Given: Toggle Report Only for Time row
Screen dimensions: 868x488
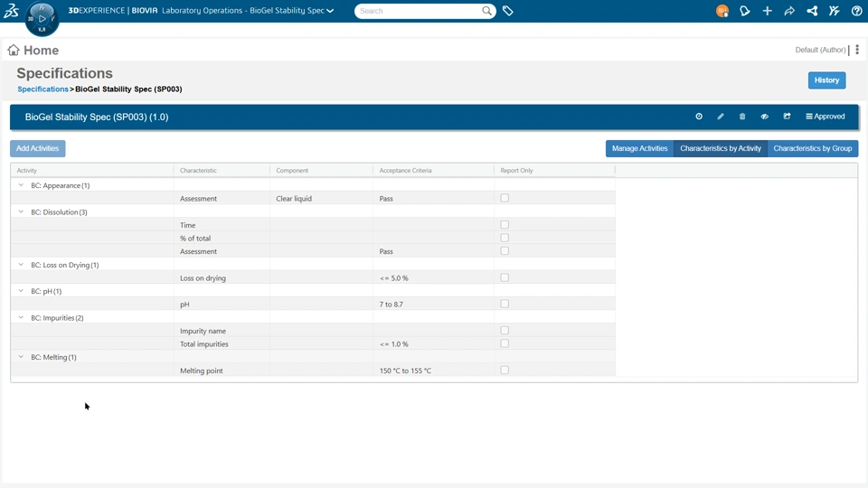Looking at the screenshot, I should pyautogui.click(x=505, y=225).
